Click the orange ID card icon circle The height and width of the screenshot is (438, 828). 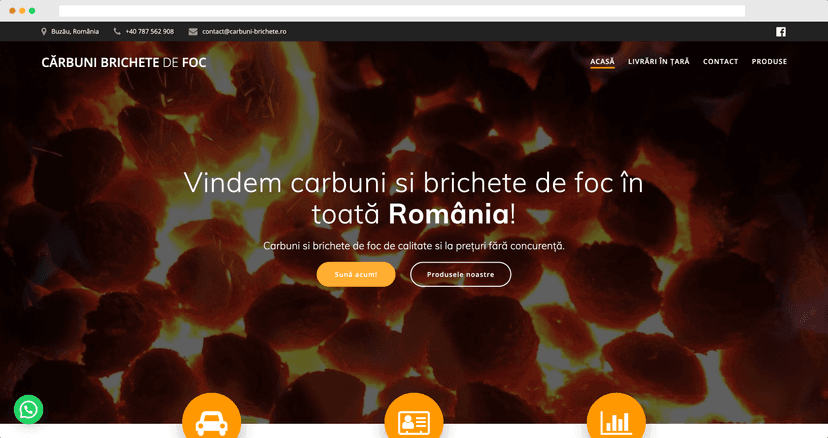(414, 417)
